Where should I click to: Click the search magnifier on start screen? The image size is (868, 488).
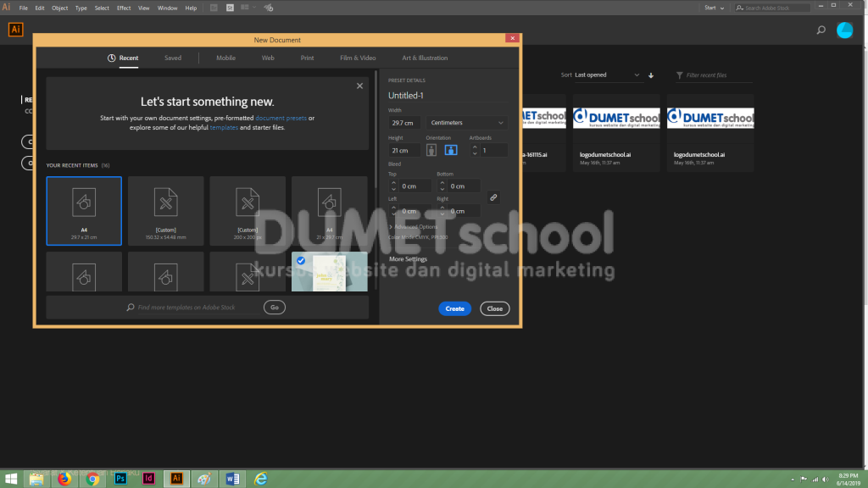pyautogui.click(x=821, y=30)
